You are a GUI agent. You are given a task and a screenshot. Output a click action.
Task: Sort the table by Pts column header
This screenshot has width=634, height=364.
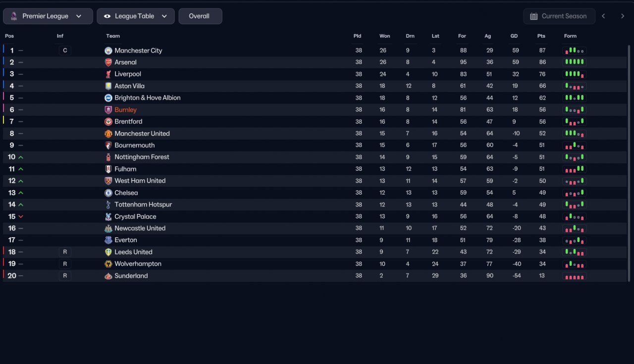pos(541,36)
